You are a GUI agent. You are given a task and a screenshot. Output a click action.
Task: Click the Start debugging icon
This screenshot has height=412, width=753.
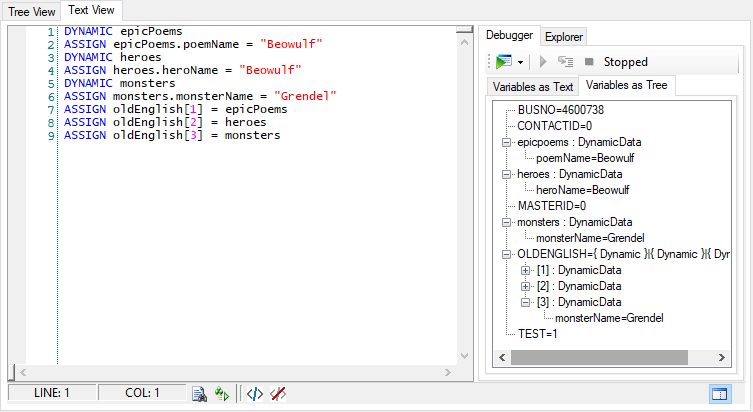[x=502, y=62]
